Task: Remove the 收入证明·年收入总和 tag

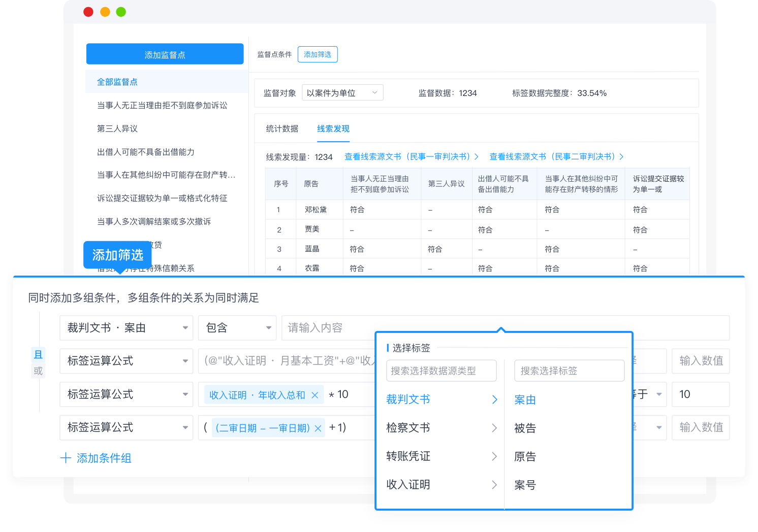Action: (x=315, y=395)
